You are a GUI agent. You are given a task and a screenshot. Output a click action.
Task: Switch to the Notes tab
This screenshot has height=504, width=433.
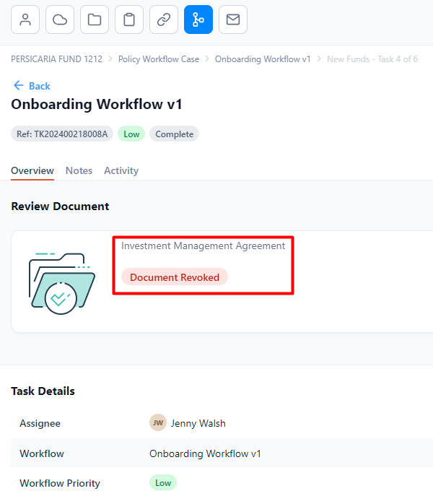click(79, 170)
